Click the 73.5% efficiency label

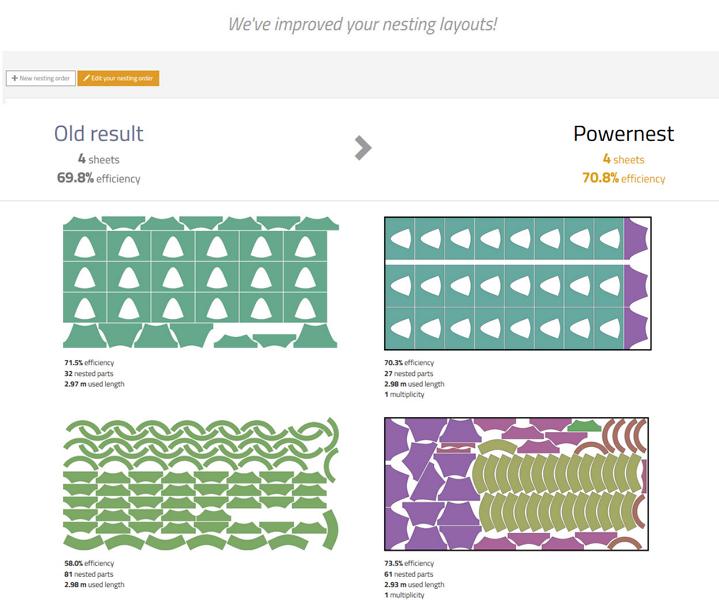[x=409, y=563]
